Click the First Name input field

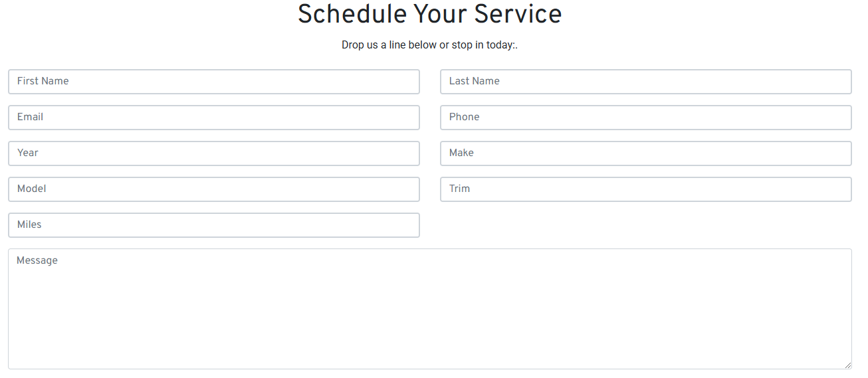point(213,82)
